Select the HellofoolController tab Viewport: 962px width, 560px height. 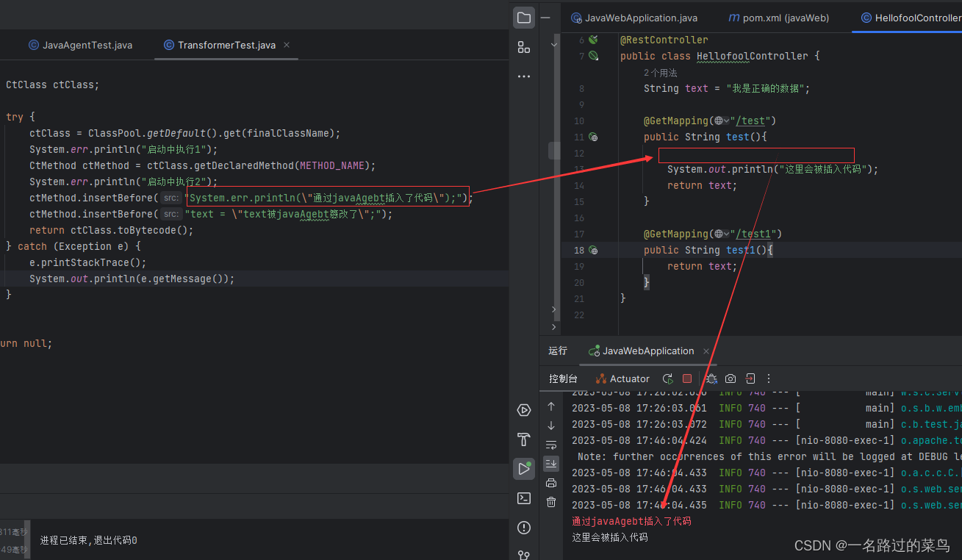(911, 18)
